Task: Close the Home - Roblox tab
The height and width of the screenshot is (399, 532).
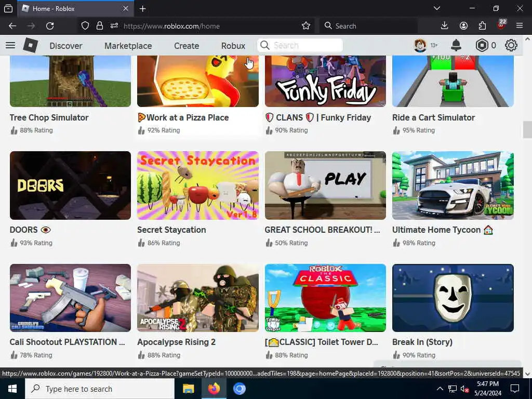Action: click(126, 8)
